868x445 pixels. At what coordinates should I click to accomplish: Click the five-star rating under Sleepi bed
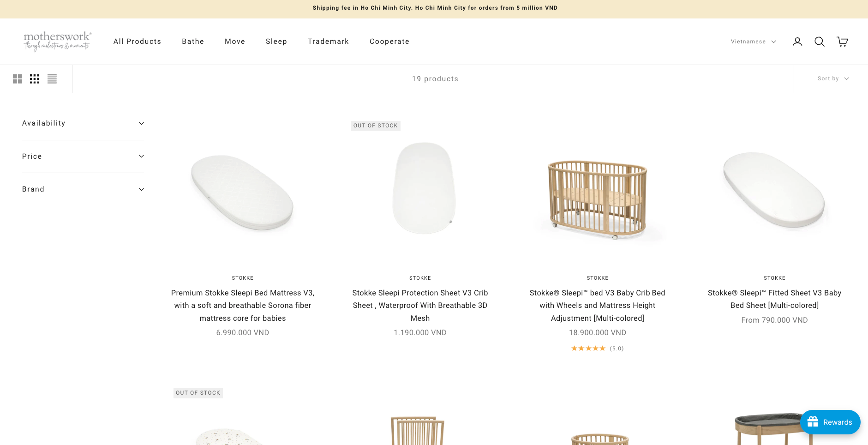[588, 349]
